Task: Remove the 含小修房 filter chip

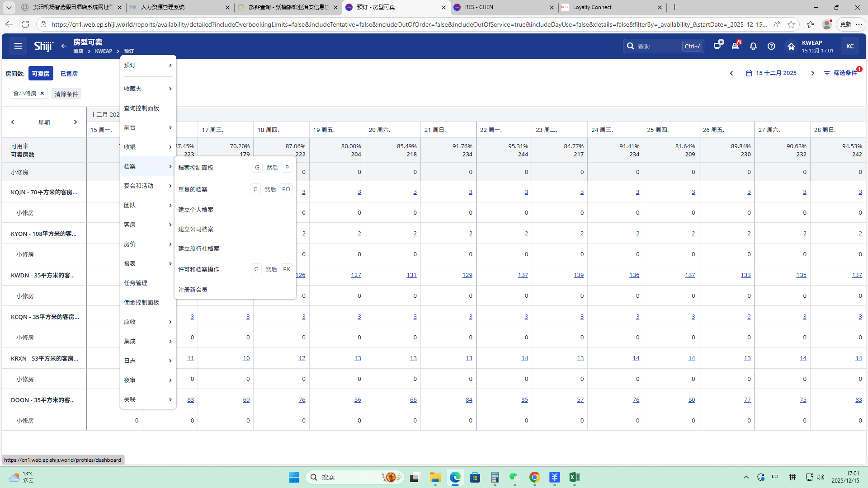Action: [42, 93]
